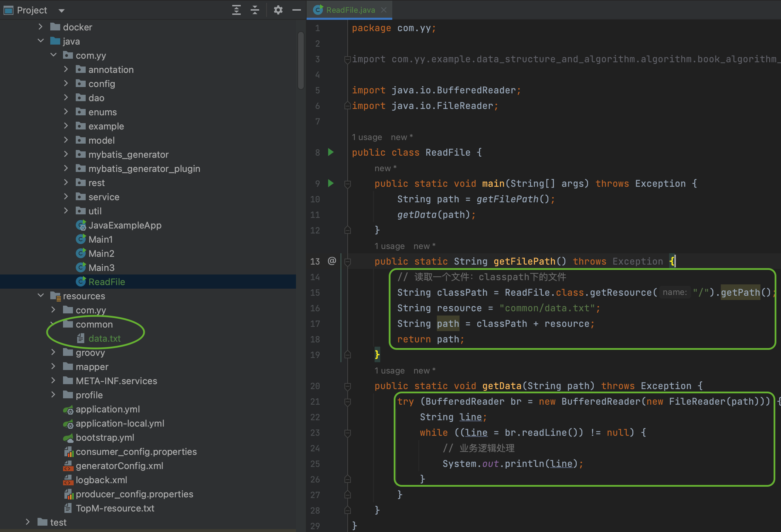
Task: Run ReadFile class via gutter arrow on line 8
Action: point(331,152)
